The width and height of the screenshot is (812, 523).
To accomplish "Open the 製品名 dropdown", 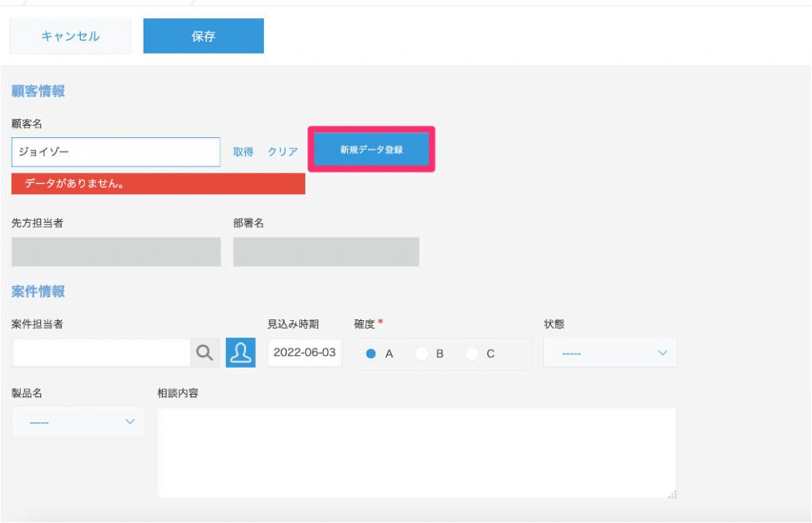I will pos(79,422).
